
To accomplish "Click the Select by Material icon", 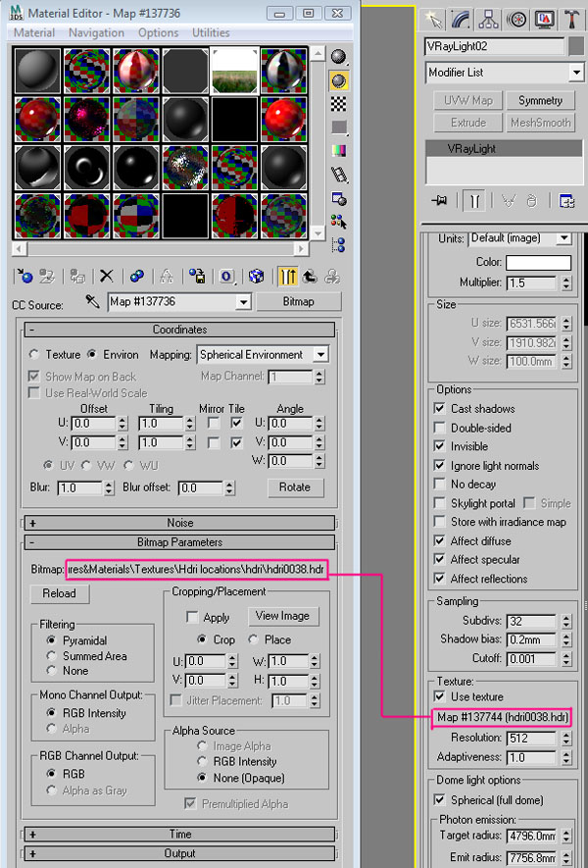I will pyautogui.click(x=338, y=222).
